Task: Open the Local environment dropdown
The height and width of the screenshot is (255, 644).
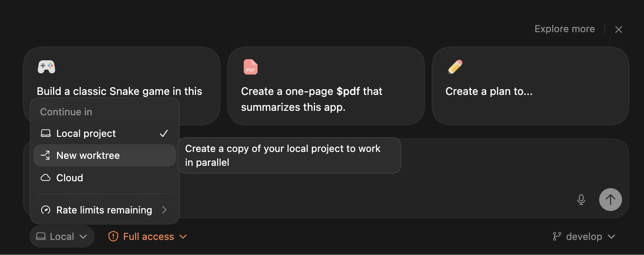Action: 62,236
